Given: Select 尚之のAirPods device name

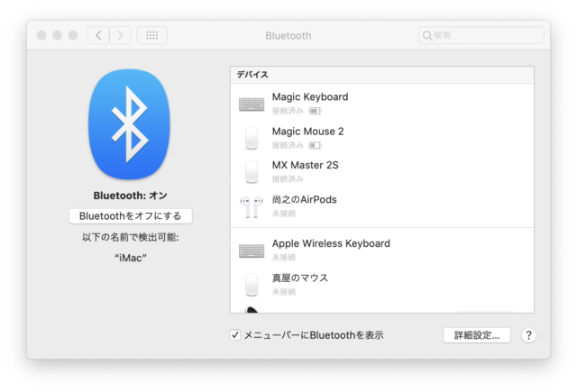Looking at the screenshot, I should 305,200.
